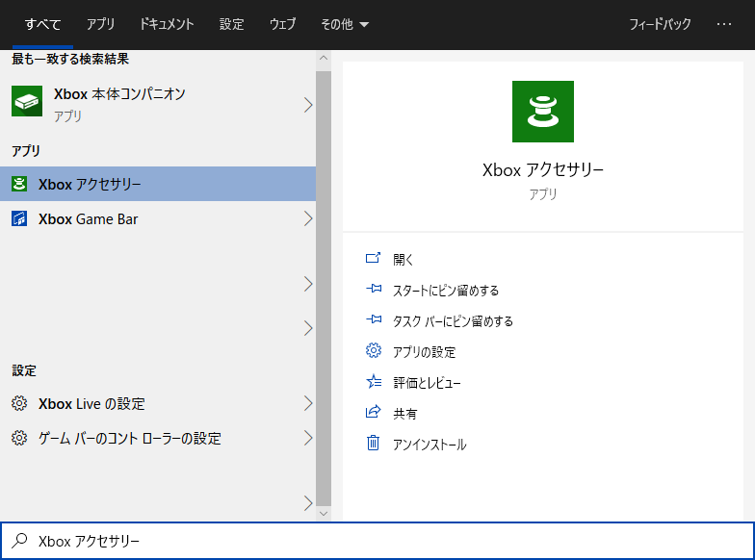
Task: Click the Xbox Game Bar icon
Action: [19, 218]
